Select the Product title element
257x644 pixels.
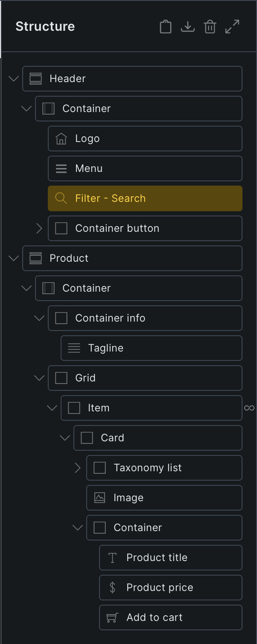point(171,558)
